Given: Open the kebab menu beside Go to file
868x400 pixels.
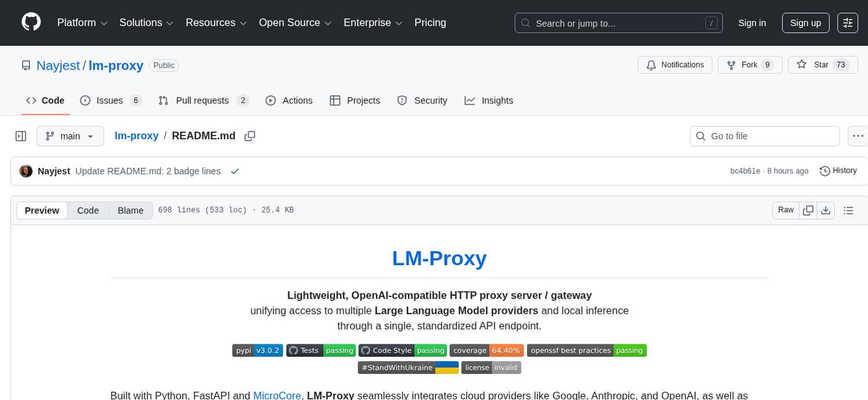Looking at the screenshot, I should point(858,136).
